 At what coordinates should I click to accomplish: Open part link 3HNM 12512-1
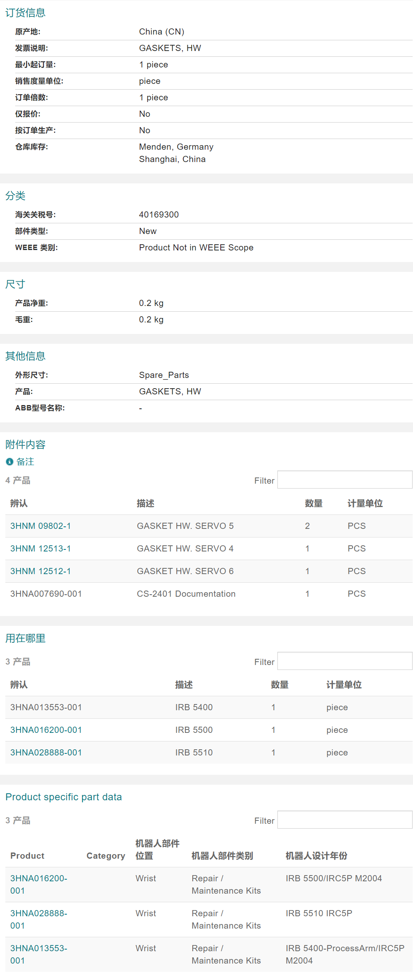pos(40,571)
